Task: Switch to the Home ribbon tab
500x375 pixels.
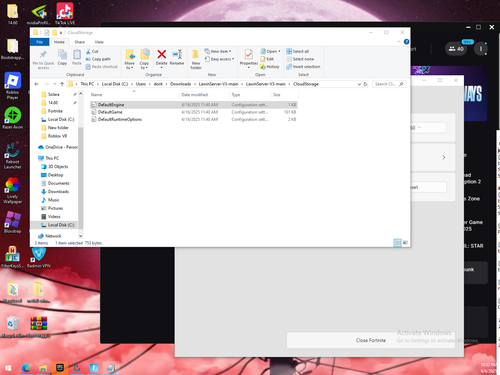Action: click(59, 42)
